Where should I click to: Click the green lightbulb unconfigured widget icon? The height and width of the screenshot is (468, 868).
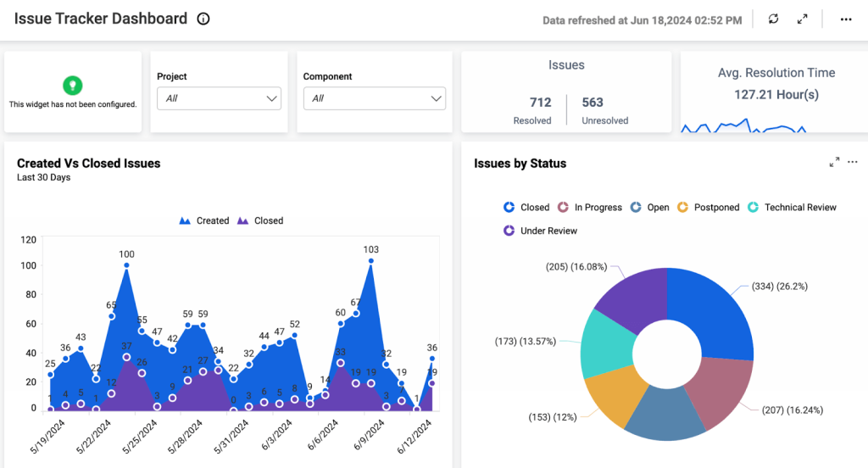pyautogui.click(x=73, y=86)
